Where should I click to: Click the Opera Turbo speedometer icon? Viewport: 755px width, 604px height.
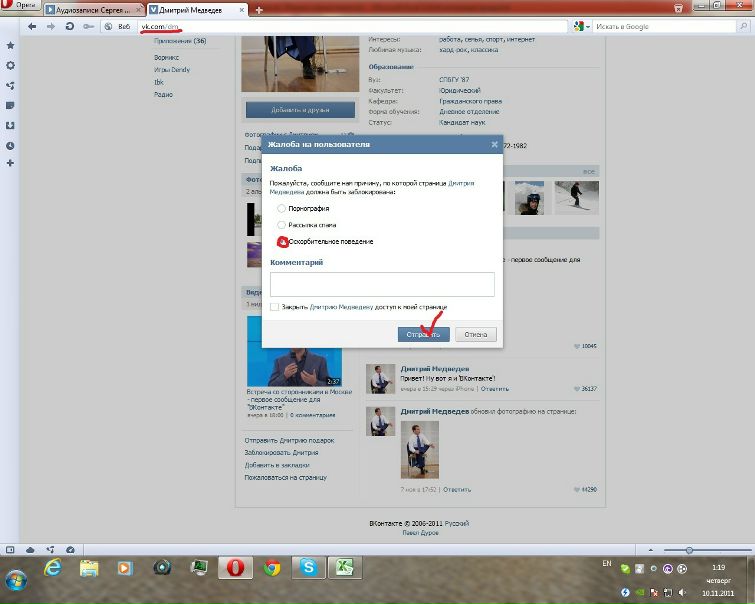point(70,550)
